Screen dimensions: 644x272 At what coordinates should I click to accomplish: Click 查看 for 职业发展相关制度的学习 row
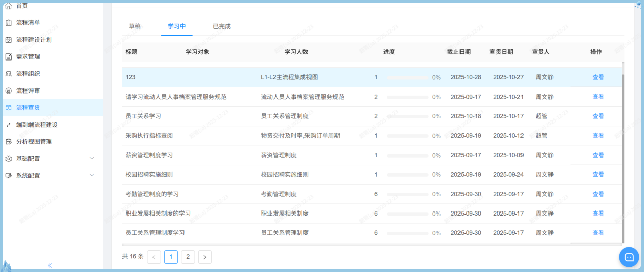tap(598, 214)
